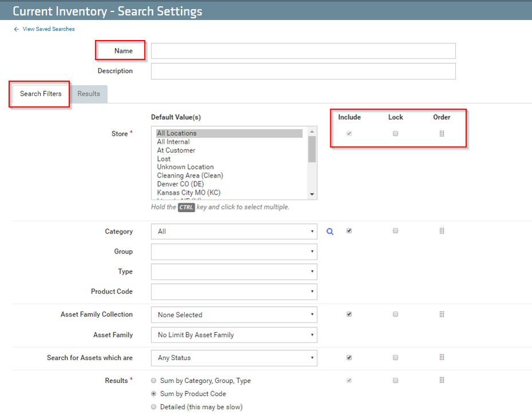Open the Product Code dropdown
This screenshot has width=532, height=415.
point(234,291)
